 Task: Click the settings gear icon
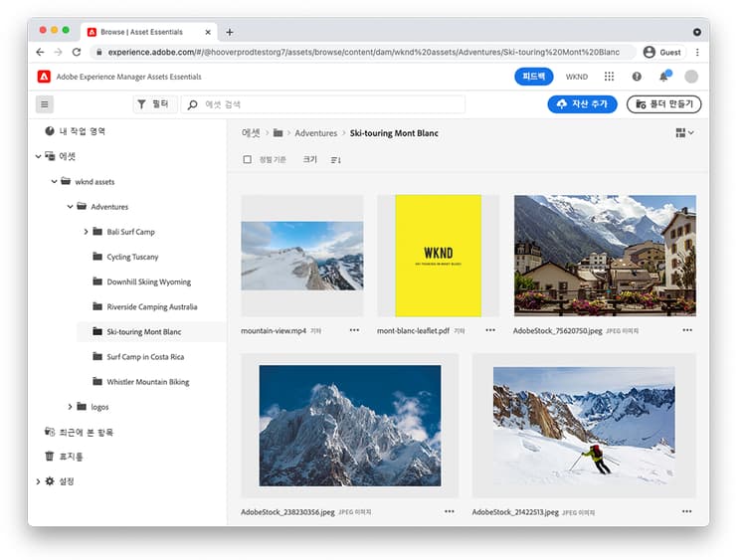click(50, 481)
